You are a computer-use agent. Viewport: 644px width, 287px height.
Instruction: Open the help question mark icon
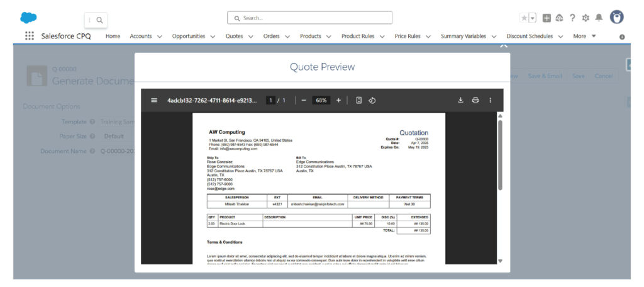[572, 18]
